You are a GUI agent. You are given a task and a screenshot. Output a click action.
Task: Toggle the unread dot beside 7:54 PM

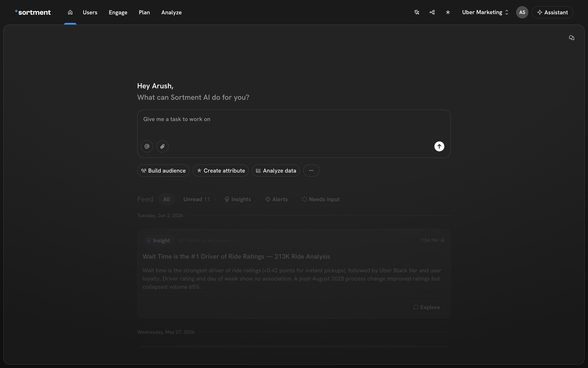443,240
